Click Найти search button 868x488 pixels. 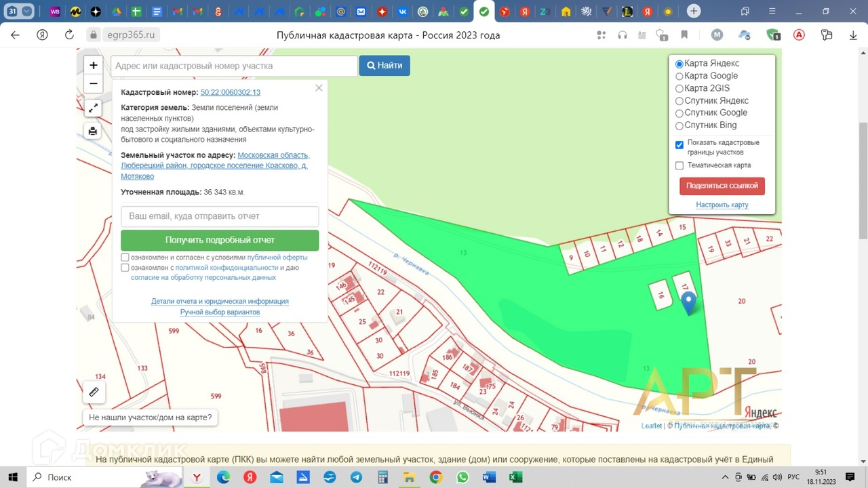[384, 66]
